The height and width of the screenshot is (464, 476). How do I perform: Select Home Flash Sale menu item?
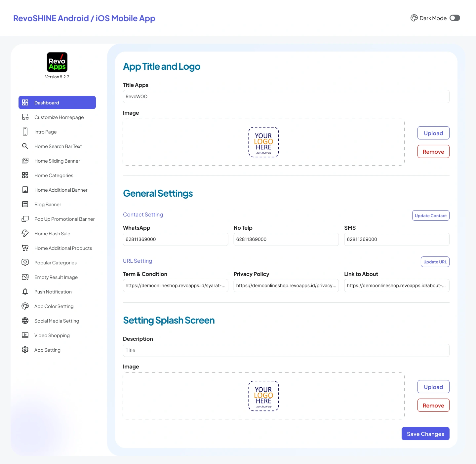click(57, 233)
